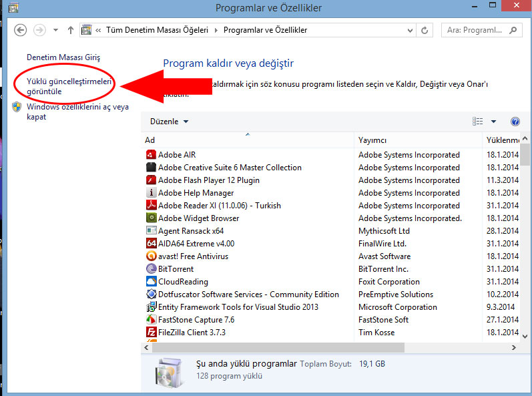Click the CloudReading icon
Screen dimensions: 532x396
[x=151, y=282]
